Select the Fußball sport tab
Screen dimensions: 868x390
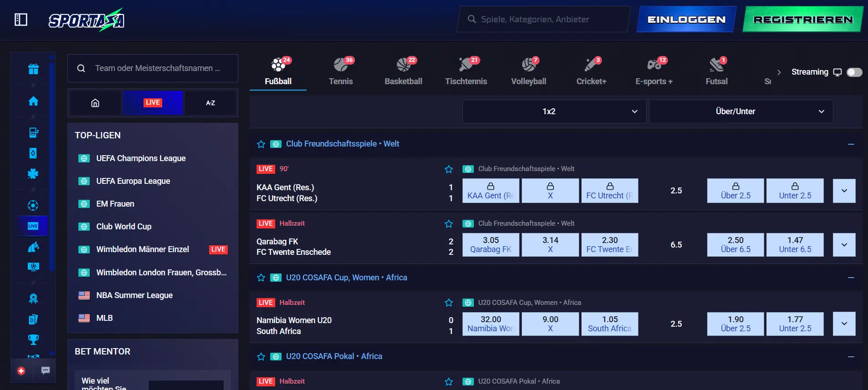pos(278,71)
